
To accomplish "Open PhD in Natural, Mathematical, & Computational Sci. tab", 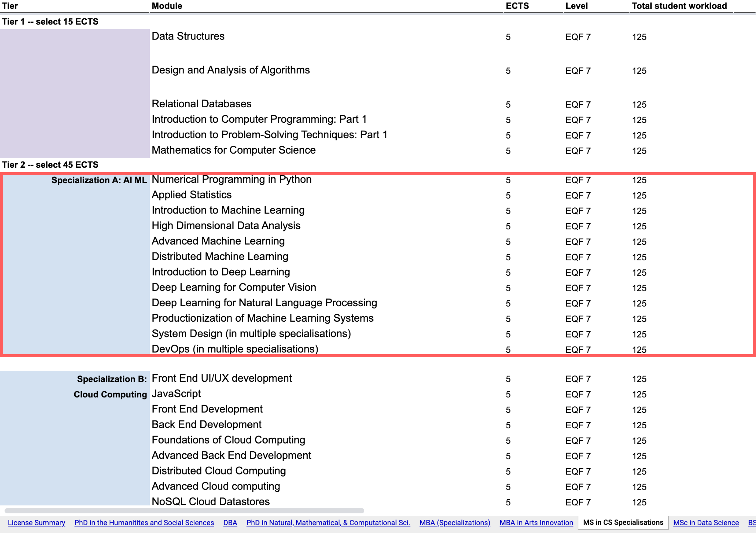I will [x=328, y=522].
